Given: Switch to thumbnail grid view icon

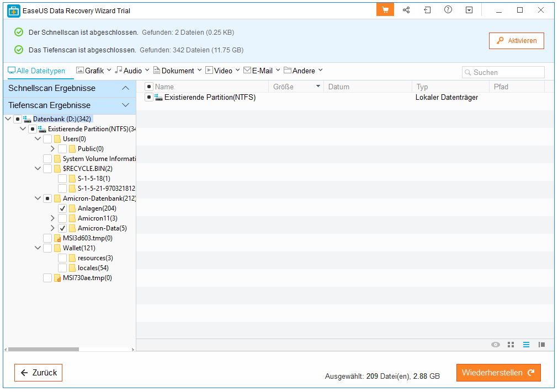Looking at the screenshot, I should coord(511,345).
